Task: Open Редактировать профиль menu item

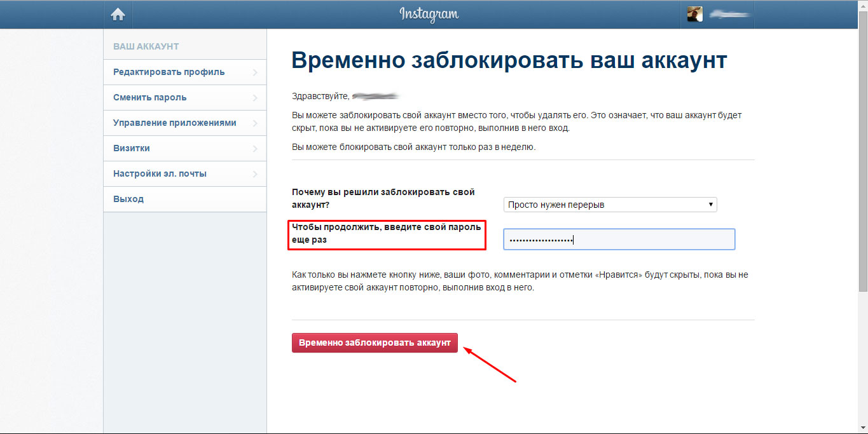Action: pyautogui.click(x=169, y=72)
